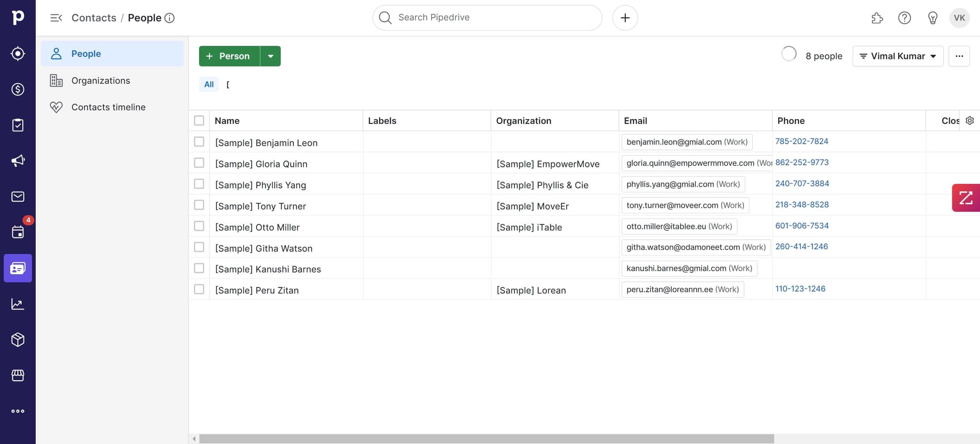Screen dimensions: 980x444
Task: Select the checkbox for [Sample] Gloria Quinn
Action: pos(199,162)
